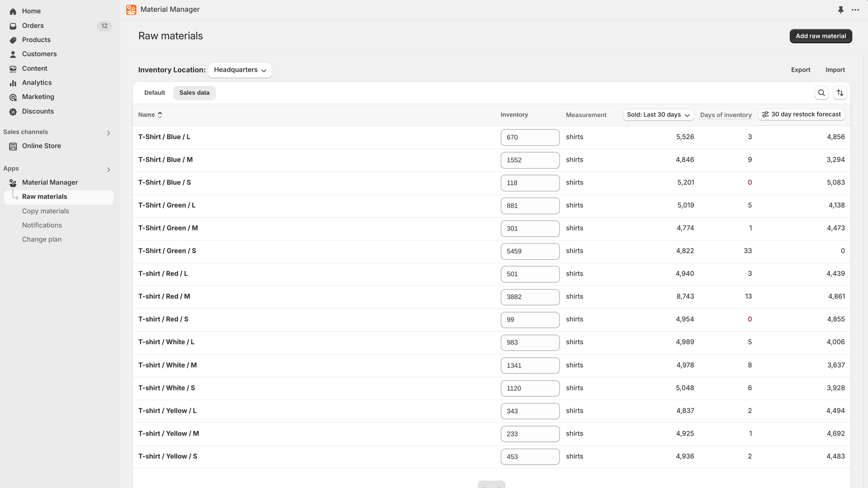Click the Analytics bar chart icon
The width and height of the screenshot is (868, 488).
[13, 83]
